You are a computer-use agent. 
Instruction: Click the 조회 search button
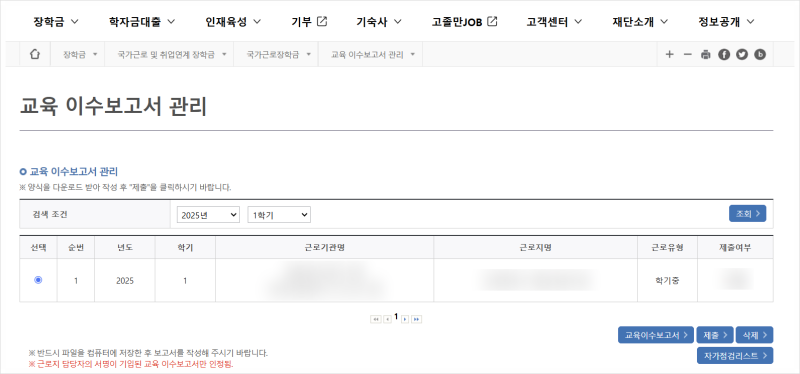tap(747, 214)
